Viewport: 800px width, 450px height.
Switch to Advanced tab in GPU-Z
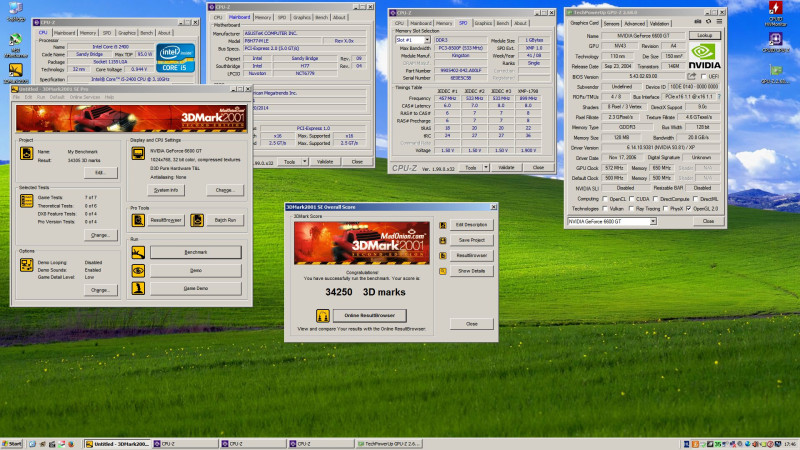634,23
